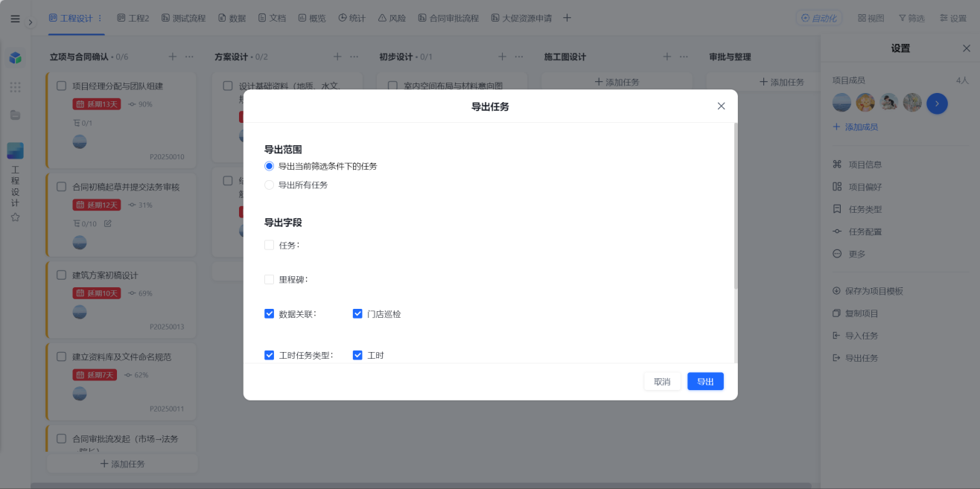Open more options for 初步设计 column
This screenshot has height=489, width=980.
tap(519, 57)
